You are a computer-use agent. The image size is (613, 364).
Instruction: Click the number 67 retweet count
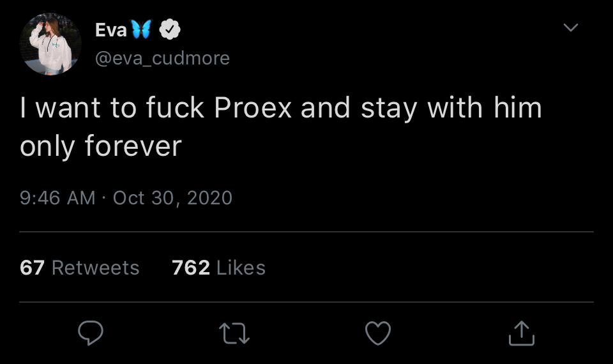coord(32,268)
